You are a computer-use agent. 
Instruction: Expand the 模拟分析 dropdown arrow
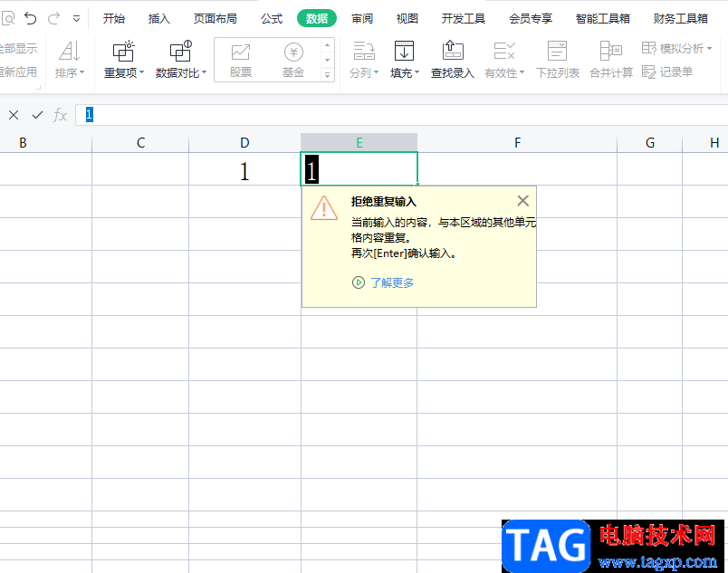pyautogui.click(x=709, y=49)
